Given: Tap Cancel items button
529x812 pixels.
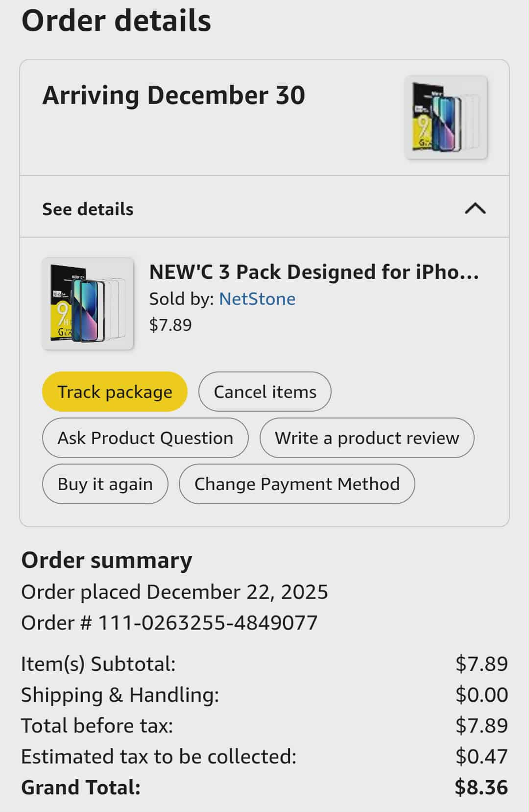Looking at the screenshot, I should click(264, 392).
